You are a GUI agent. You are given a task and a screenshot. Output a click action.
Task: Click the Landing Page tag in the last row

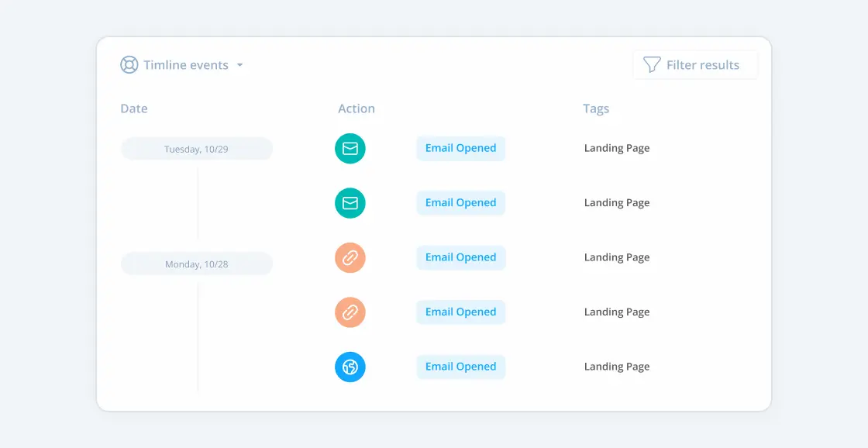[617, 366]
